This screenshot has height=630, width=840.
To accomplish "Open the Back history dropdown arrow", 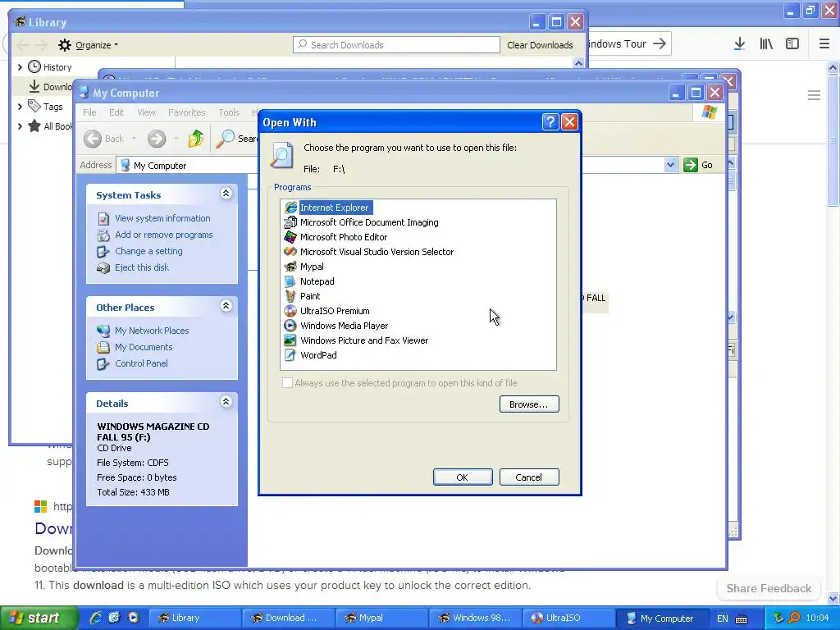I will click(x=134, y=139).
